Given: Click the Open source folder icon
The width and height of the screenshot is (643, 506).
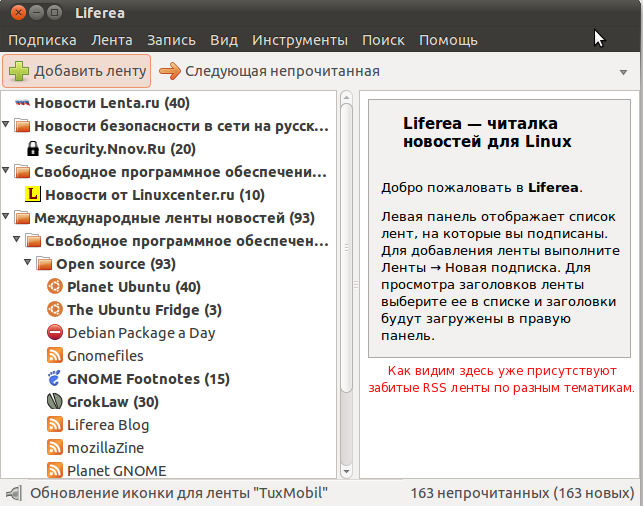Looking at the screenshot, I should click(x=44, y=264).
